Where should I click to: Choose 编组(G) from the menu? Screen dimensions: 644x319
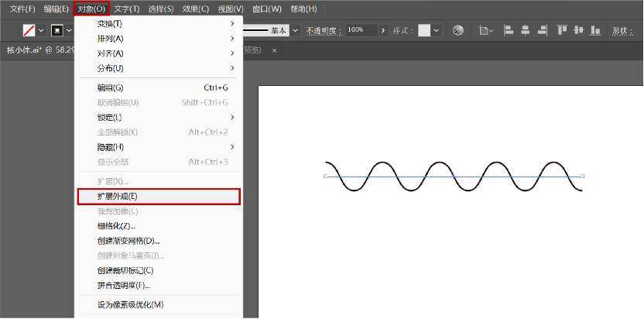(x=159, y=88)
